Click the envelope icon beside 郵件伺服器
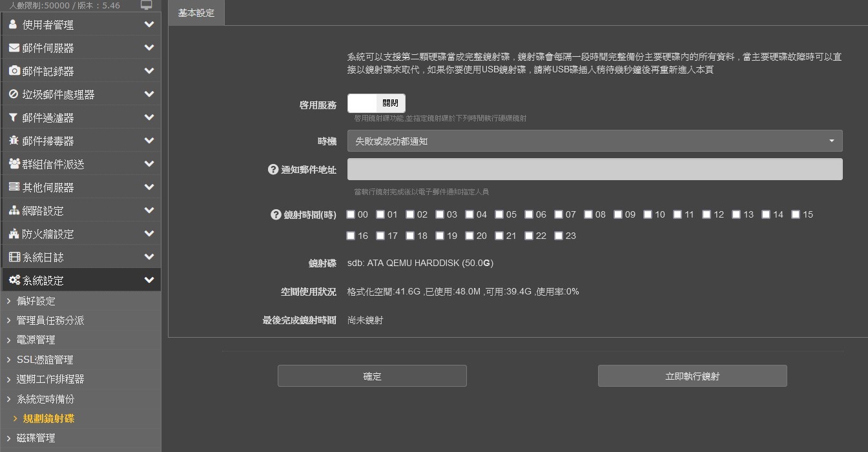 point(14,48)
